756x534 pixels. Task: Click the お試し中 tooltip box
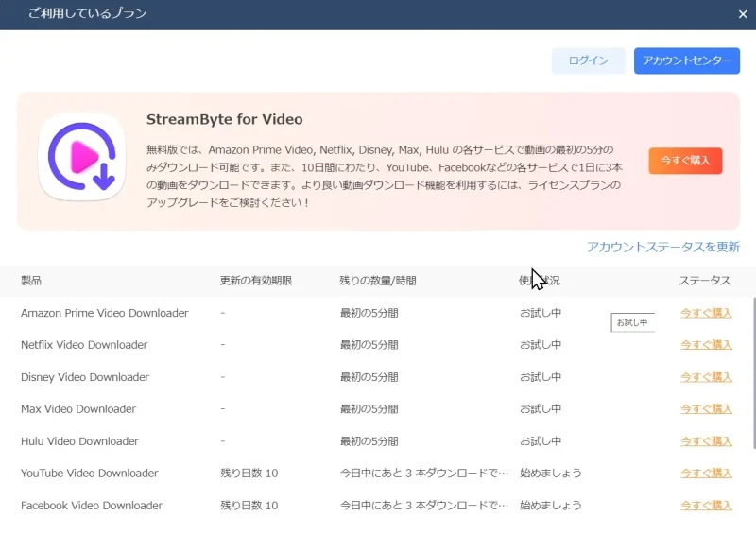coord(632,322)
